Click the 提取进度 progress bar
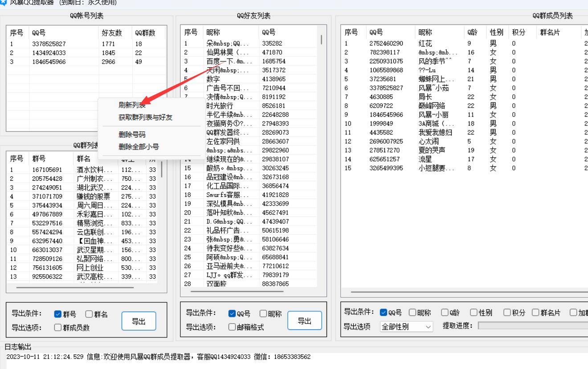 (x=533, y=326)
